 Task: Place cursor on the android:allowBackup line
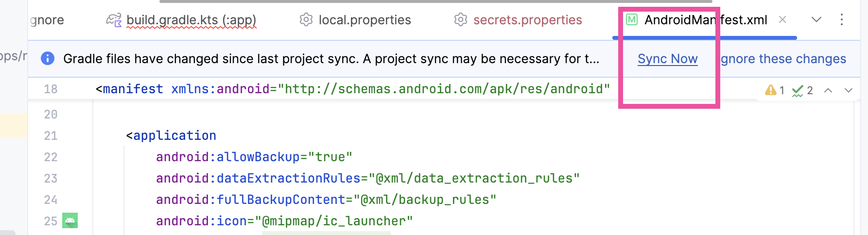(x=254, y=157)
